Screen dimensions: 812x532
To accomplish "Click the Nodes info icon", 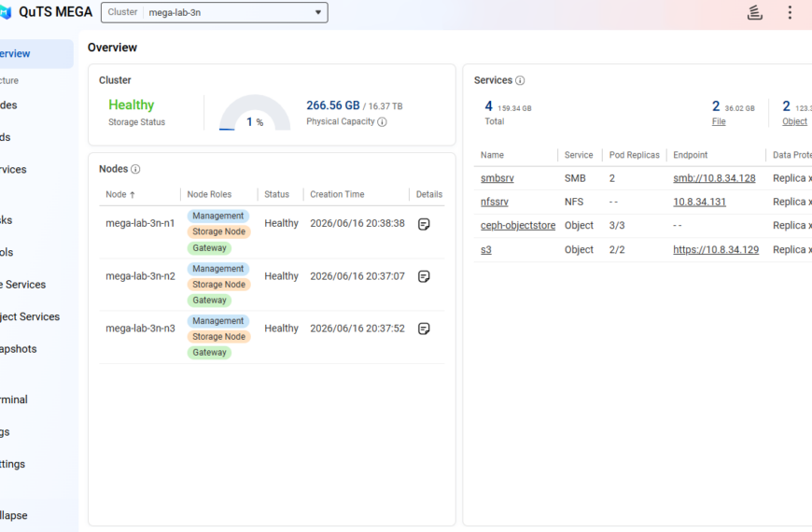I will (x=135, y=169).
